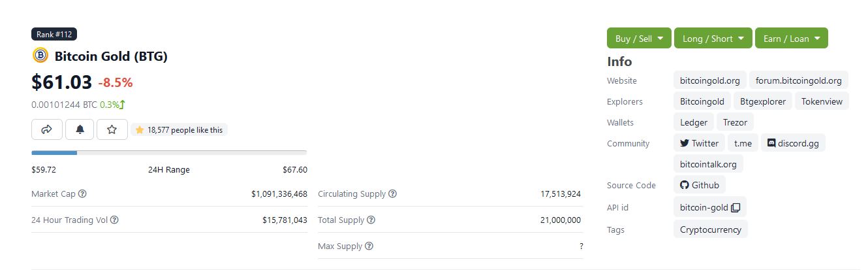Click the bell price alert icon
Screen dimensions: 868x270
pyautogui.click(x=80, y=129)
